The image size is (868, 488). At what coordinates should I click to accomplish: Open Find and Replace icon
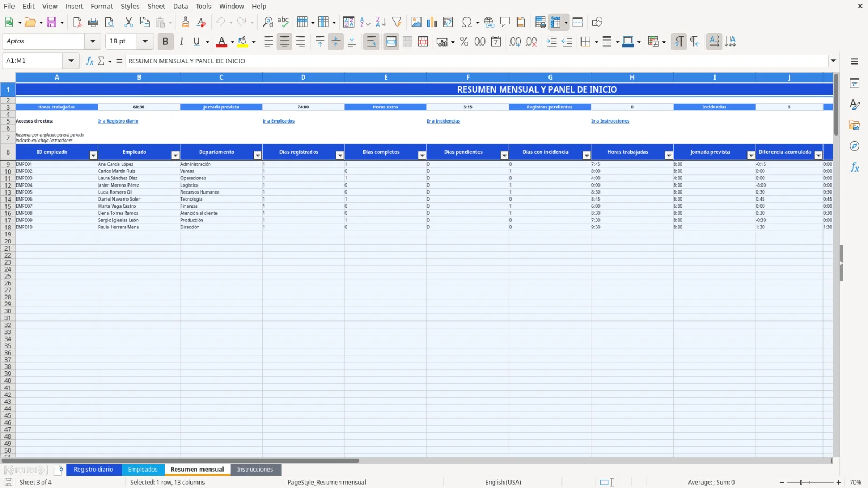(x=267, y=22)
